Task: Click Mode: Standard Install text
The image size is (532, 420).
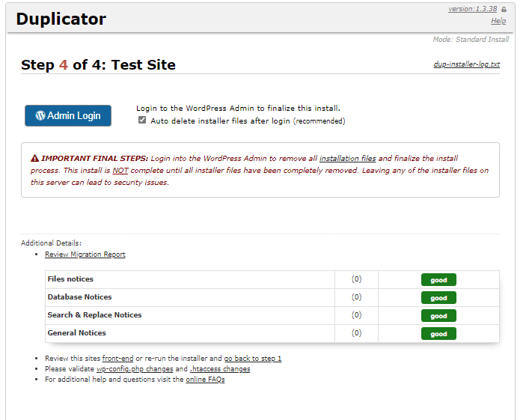Action: pyautogui.click(x=471, y=40)
